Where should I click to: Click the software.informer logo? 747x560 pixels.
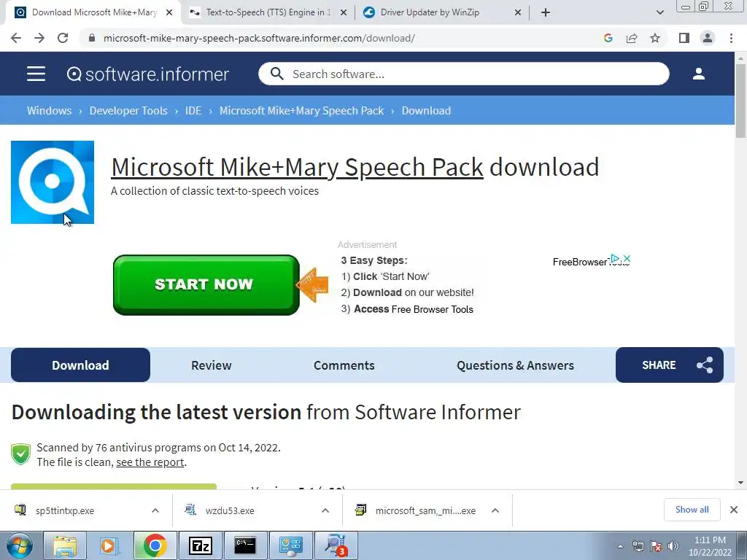tap(147, 74)
